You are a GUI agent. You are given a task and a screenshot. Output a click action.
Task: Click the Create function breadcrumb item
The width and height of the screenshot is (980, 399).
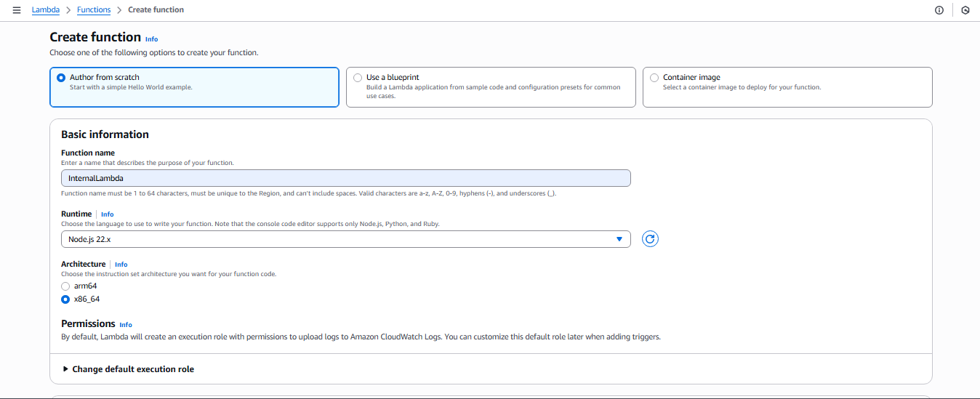156,10
